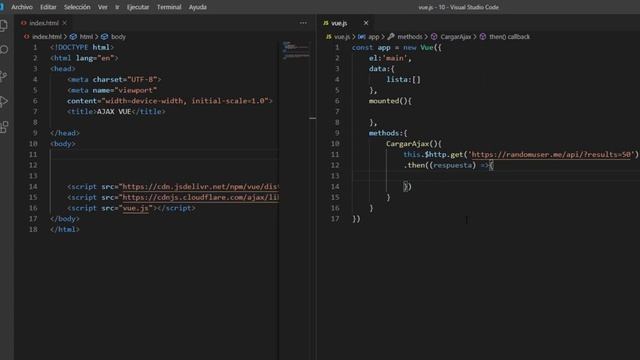
Task: Click the 'charset="UTF-8"' meta line
Action: point(114,80)
